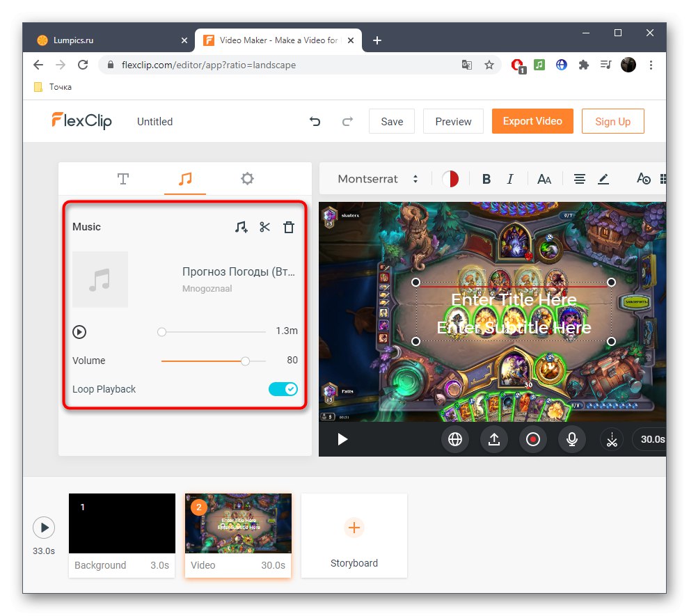This screenshot has width=689, height=616.
Task: Click the Preview button
Action: [x=453, y=121]
